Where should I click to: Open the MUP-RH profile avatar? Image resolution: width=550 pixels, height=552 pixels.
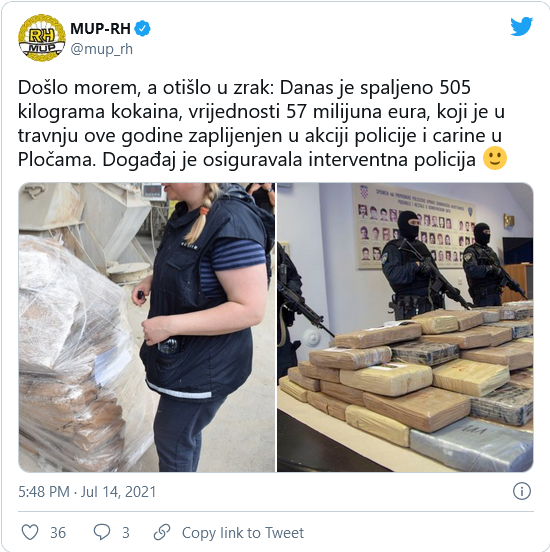tap(42, 38)
